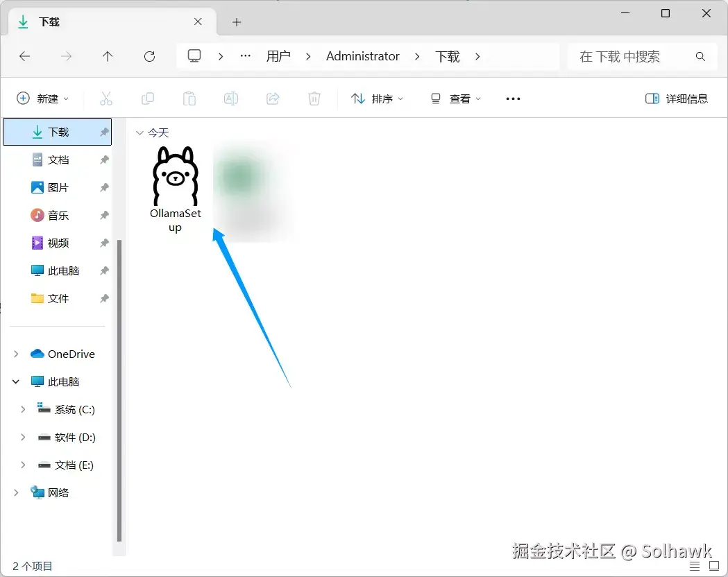
Task: Expand the 系统 (C:) drive node
Action: (x=23, y=409)
